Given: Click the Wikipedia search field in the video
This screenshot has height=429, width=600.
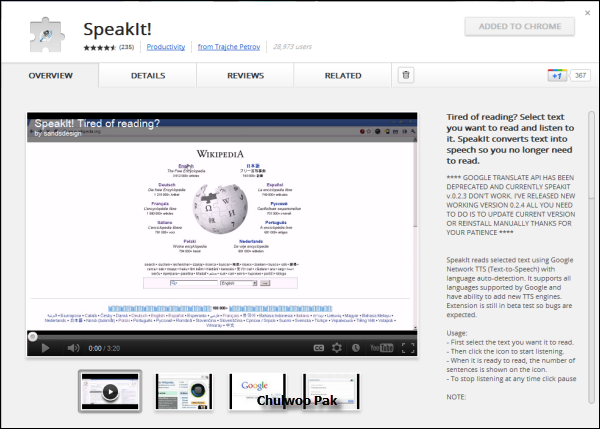Looking at the screenshot, I should tap(194, 283).
